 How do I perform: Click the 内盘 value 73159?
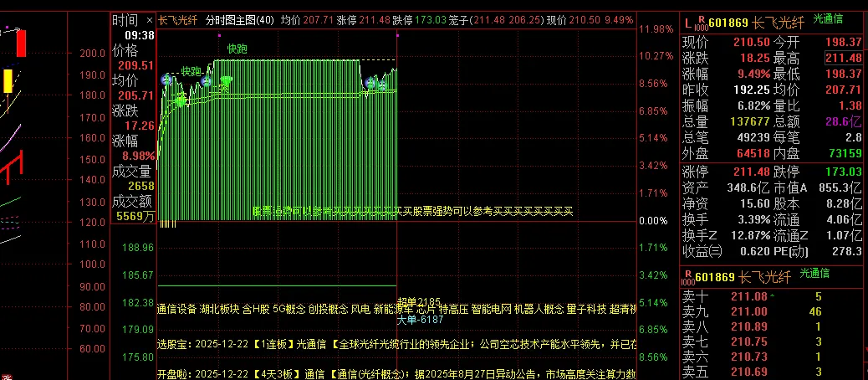pos(844,153)
